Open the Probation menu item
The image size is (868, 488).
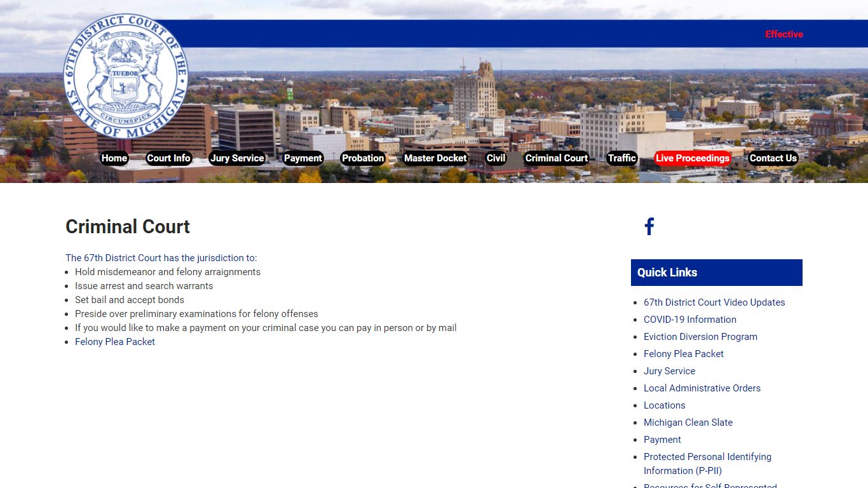(x=363, y=158)
